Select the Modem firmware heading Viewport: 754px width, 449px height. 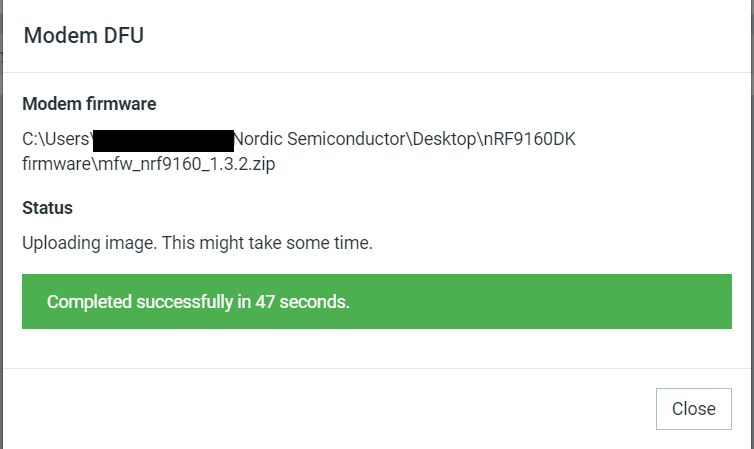point(89,104)
